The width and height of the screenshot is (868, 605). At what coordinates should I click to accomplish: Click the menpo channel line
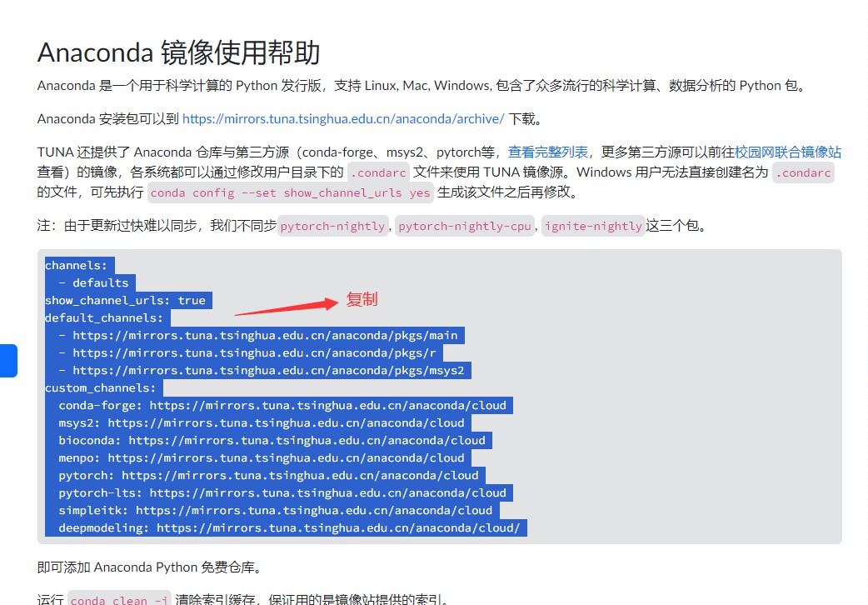point(262,457)
